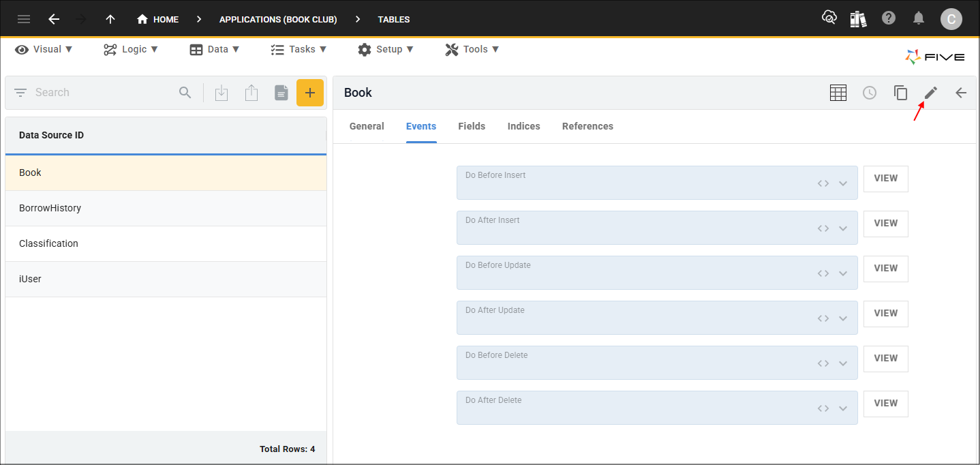Image resolution: width=980 pixels, height=465 pixels.
Task: Click code icon in Do After Delete
Action: point(823,408)
